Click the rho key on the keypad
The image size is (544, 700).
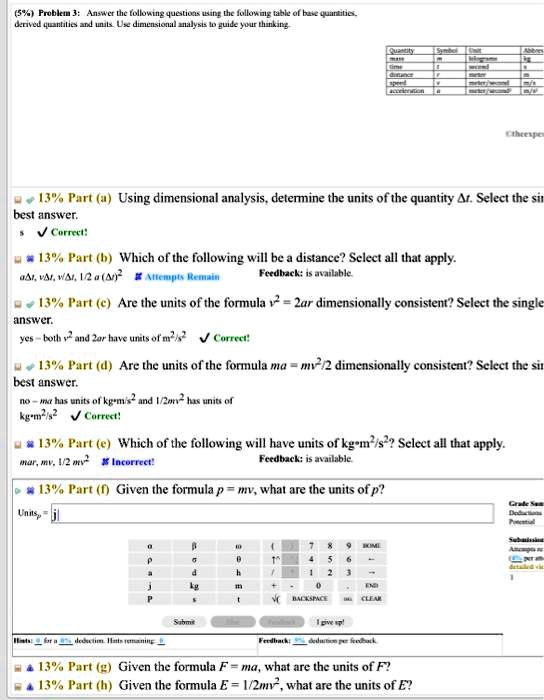pyautogui.click(x=150, y=559)
